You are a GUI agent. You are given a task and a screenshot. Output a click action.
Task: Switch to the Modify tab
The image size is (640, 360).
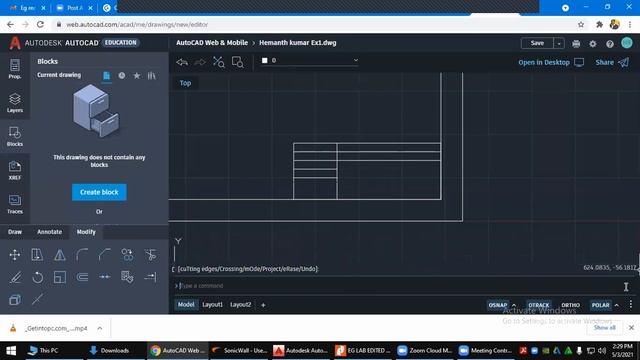[86, 232]
